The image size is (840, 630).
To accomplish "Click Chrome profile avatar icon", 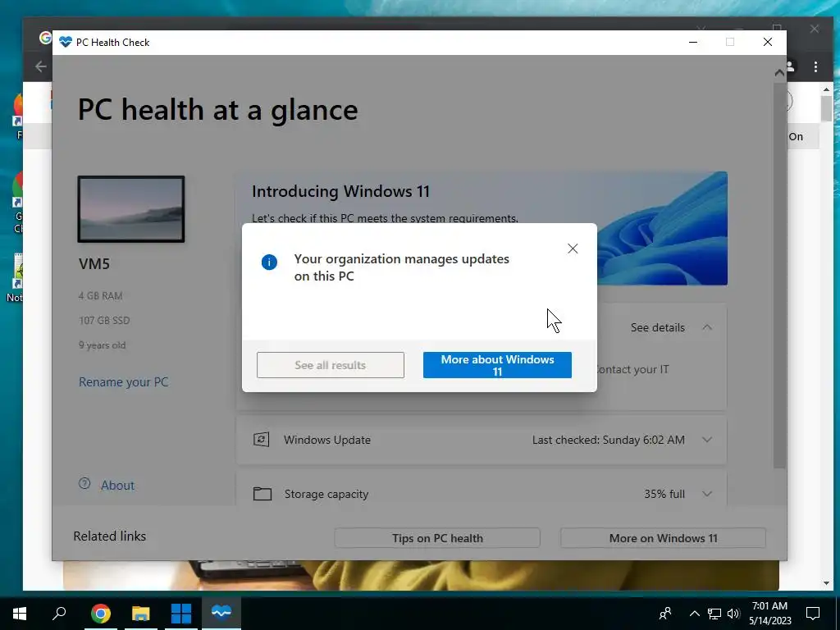I will click(791, 66).
